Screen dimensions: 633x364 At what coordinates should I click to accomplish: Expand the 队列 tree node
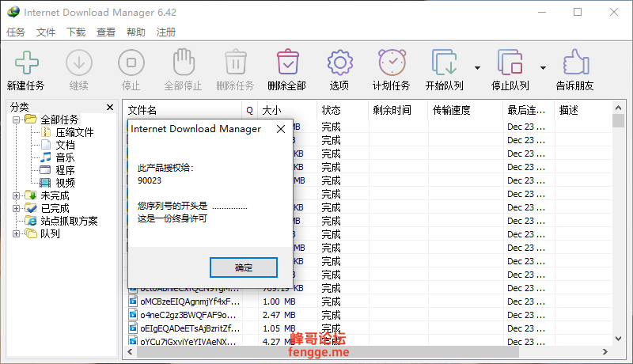coord(16,233)
